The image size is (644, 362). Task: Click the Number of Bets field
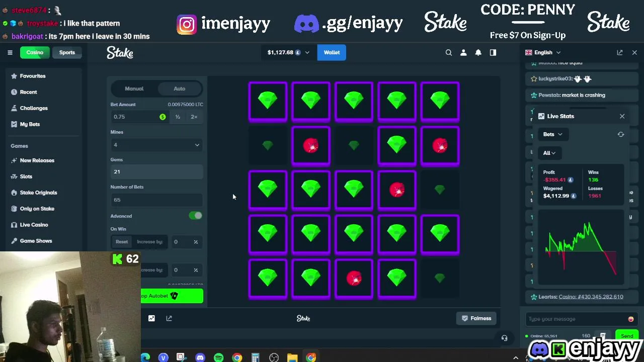click(x=156, y=200)
